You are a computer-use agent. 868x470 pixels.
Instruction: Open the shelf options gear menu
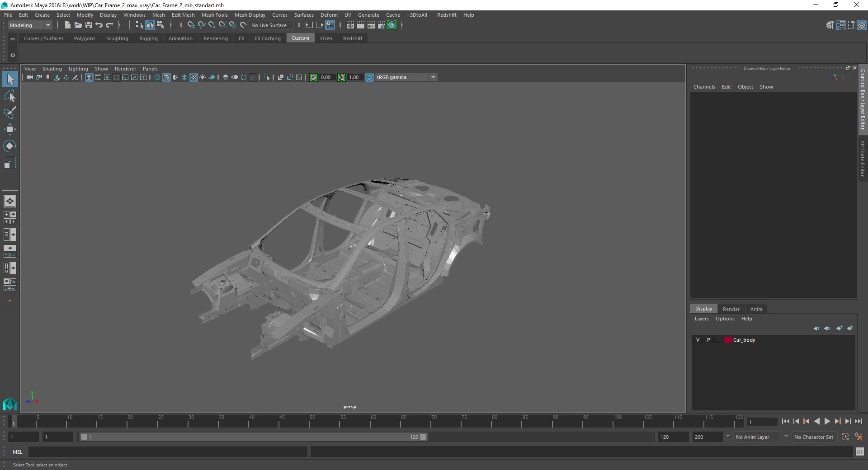tap(13, 55)
